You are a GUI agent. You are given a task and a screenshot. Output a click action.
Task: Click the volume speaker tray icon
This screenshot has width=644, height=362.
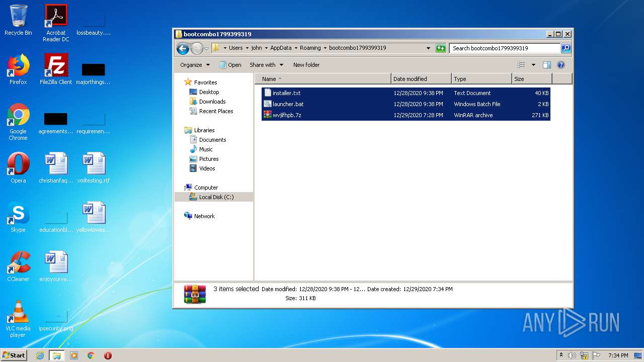point(572,355)
